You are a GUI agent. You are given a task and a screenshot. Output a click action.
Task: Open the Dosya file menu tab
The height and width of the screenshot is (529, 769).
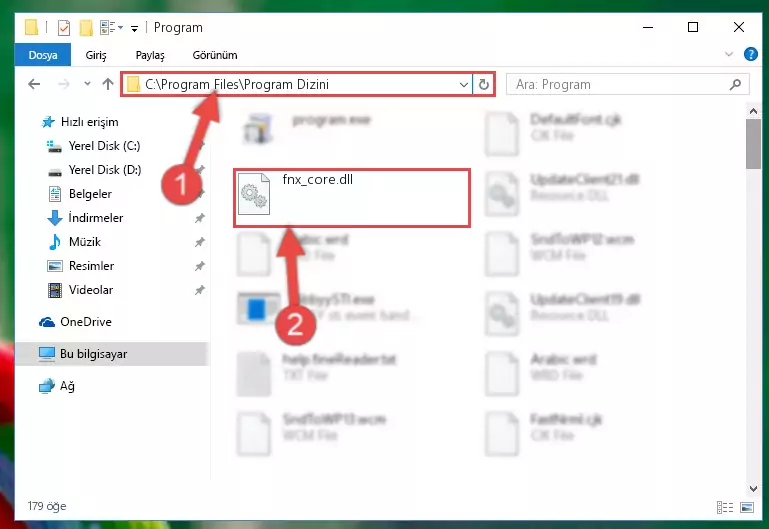[x=43, y=55]
